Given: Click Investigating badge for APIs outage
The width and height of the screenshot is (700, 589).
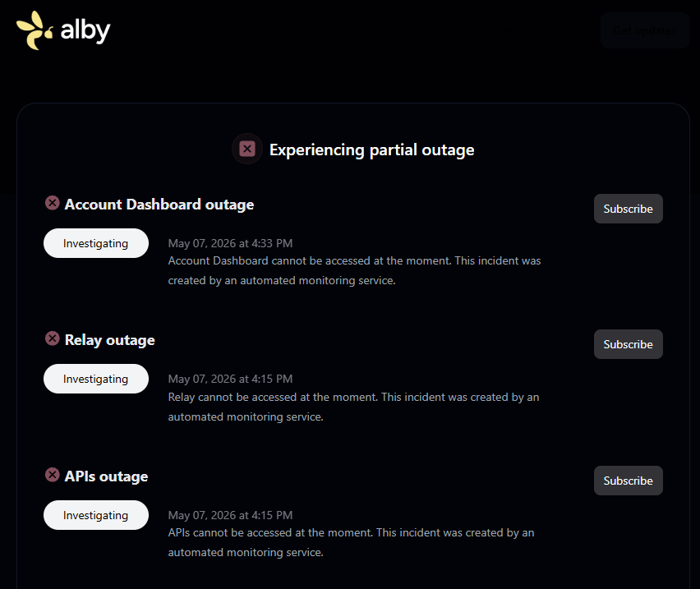Looking at the screenshot, I should coord(95,515).
